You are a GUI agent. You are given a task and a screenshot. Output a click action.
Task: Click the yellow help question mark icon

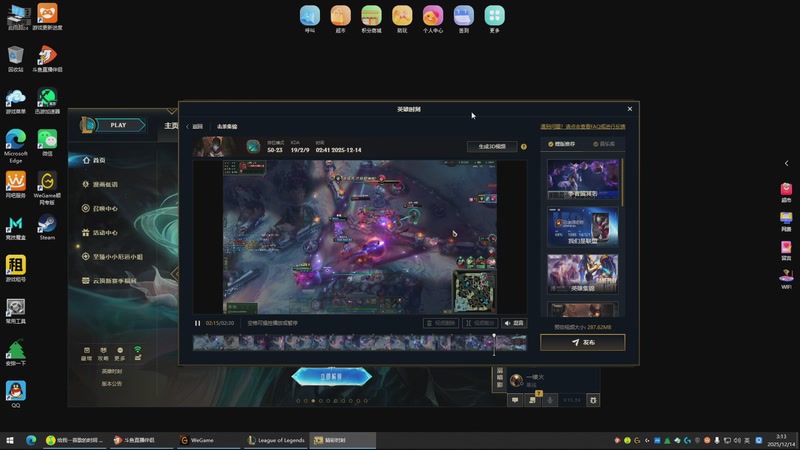click(x=523, y=146)
